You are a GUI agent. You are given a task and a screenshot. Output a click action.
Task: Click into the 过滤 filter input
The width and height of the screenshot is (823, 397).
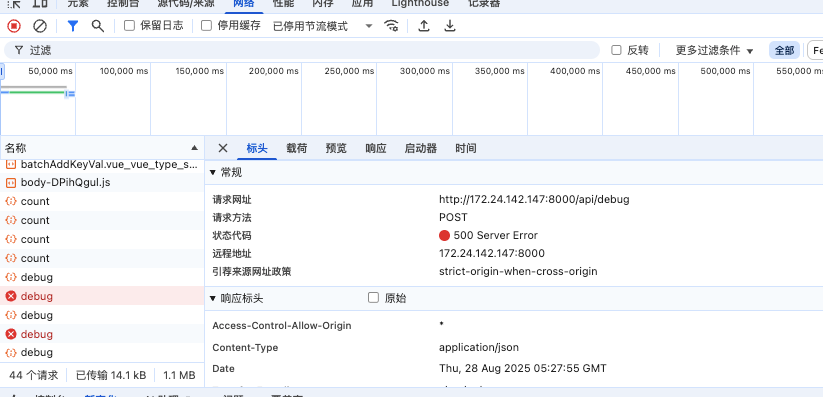pyautogui.click(x=302, y=50)
